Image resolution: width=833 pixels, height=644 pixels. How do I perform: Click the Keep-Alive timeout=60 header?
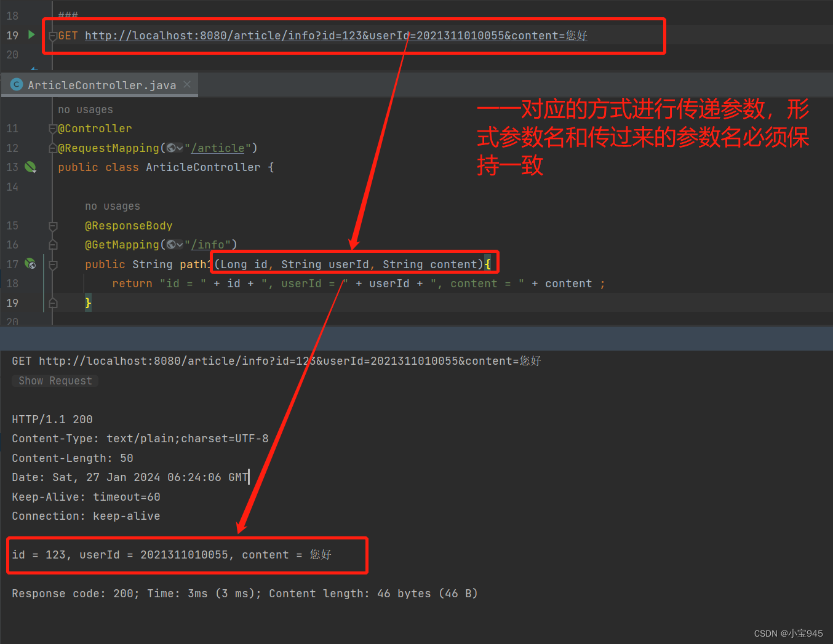pyautogui.click(x=86, y=497)
